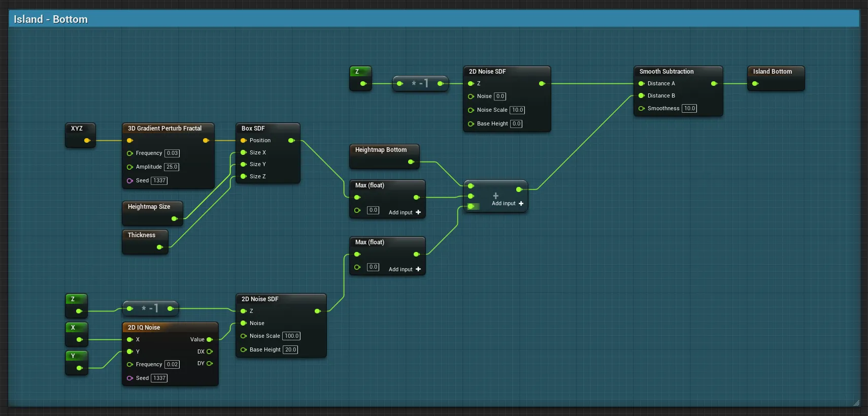The height and width of the screenshot is (416, 868).
Task: Add input on lower Max (float) node
Action: click(418, 269)
